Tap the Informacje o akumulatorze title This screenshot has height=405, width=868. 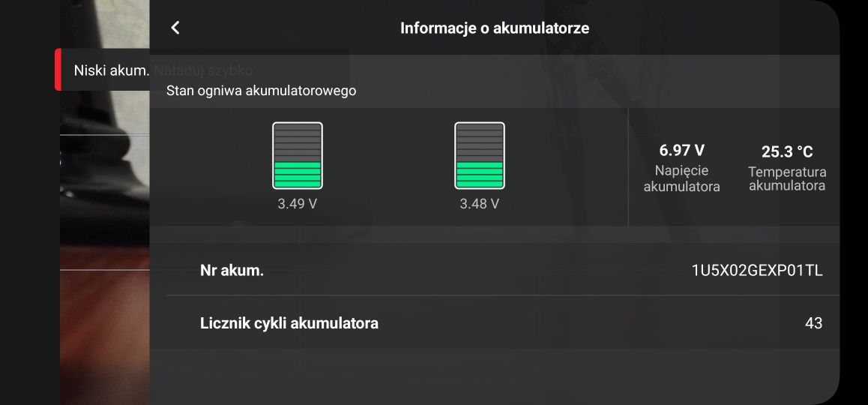[x=494, y=28]
